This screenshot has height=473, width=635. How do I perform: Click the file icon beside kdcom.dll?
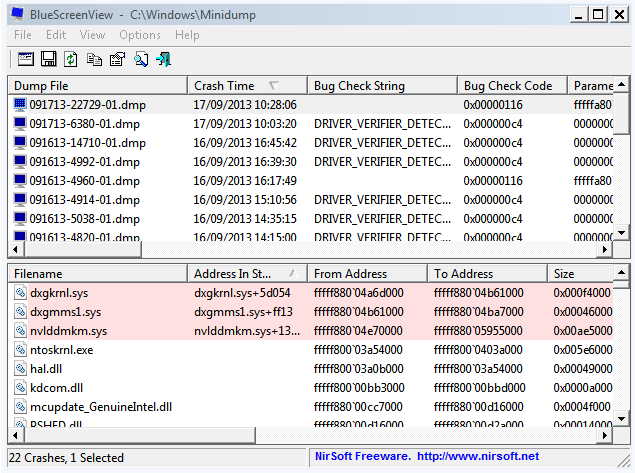pyautogui.click(x=20, y=388)
